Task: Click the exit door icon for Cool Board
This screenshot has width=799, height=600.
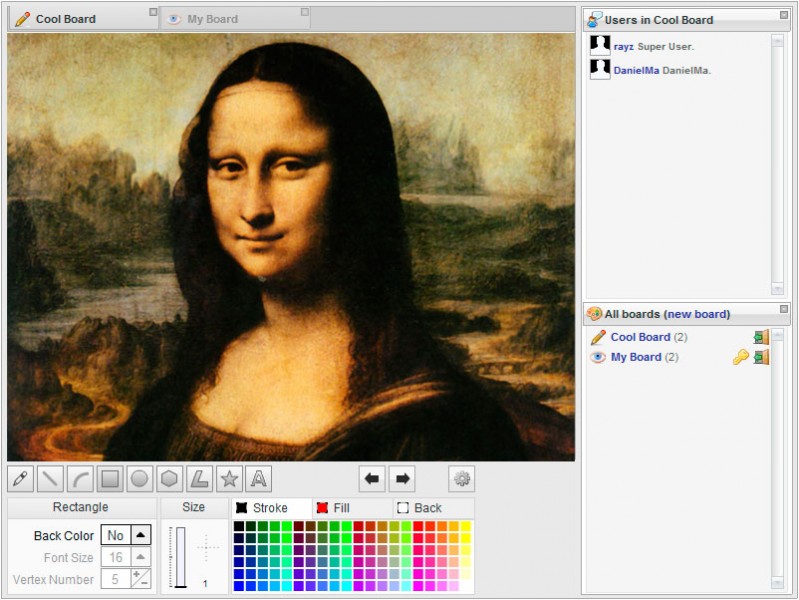Action: (x=761, y=337)
